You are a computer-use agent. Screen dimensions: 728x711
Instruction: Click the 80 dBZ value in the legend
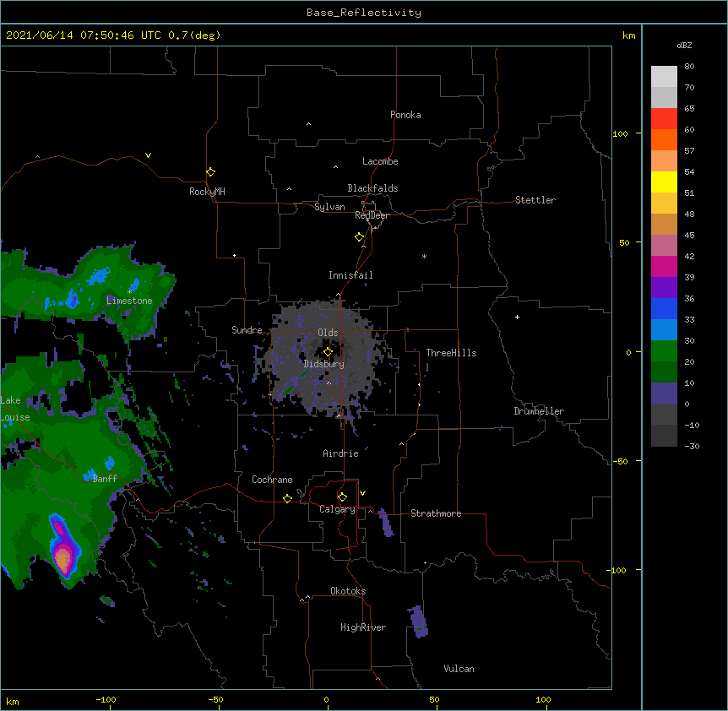coord(689,67)
